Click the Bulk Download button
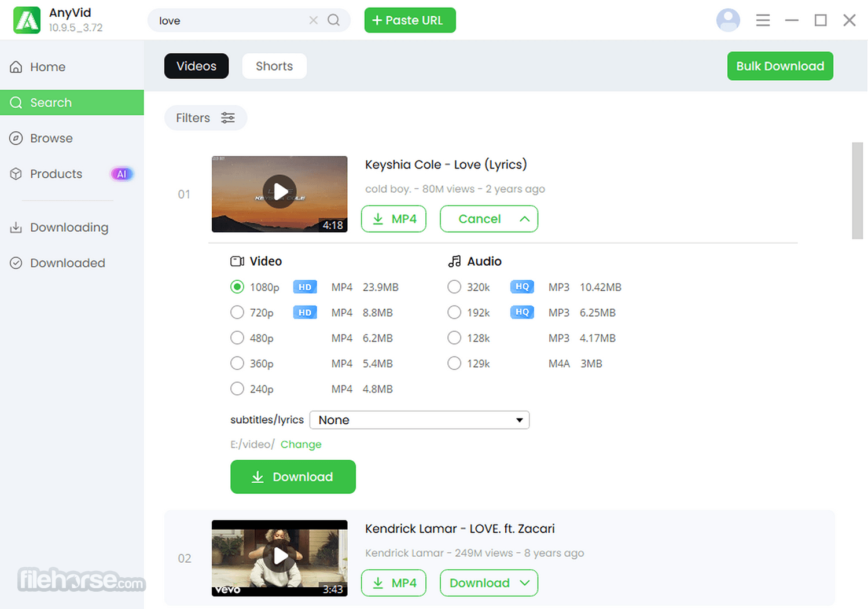Screen dimensions: 868x609 point(780,66)
